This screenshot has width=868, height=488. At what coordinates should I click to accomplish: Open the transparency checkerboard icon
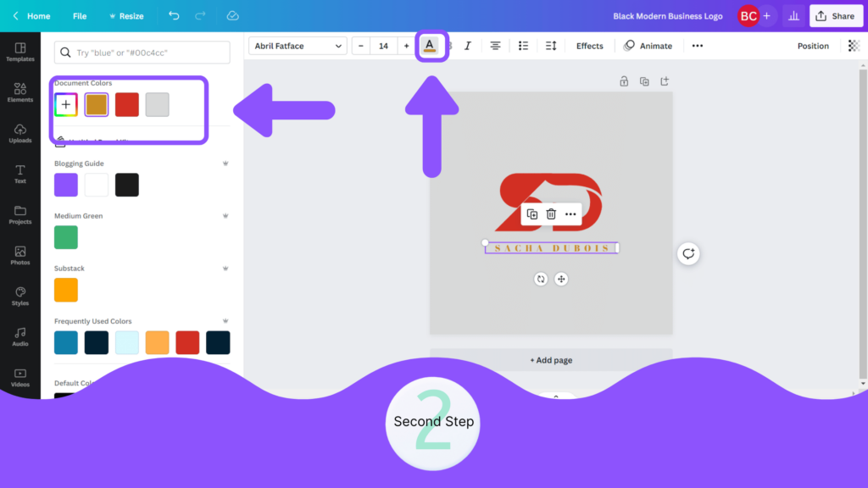pyautogui.click(x=854, y=46)
